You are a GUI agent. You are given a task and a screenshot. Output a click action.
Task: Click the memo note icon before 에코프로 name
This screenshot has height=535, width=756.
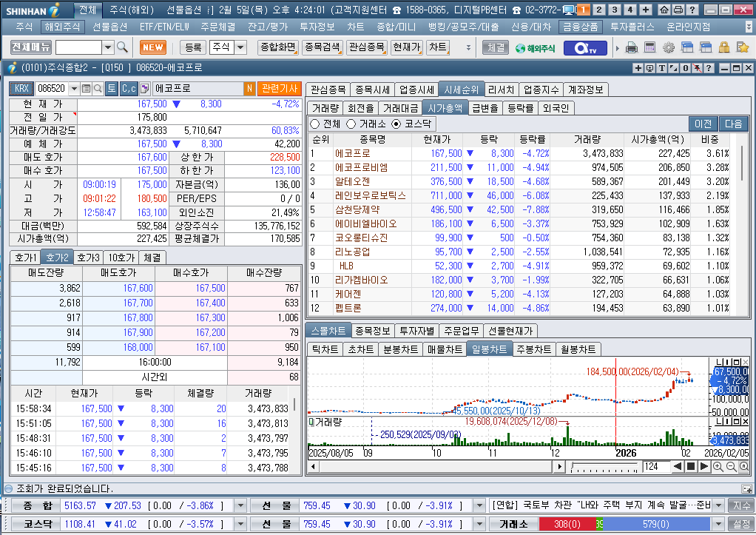tap(145, 88)
